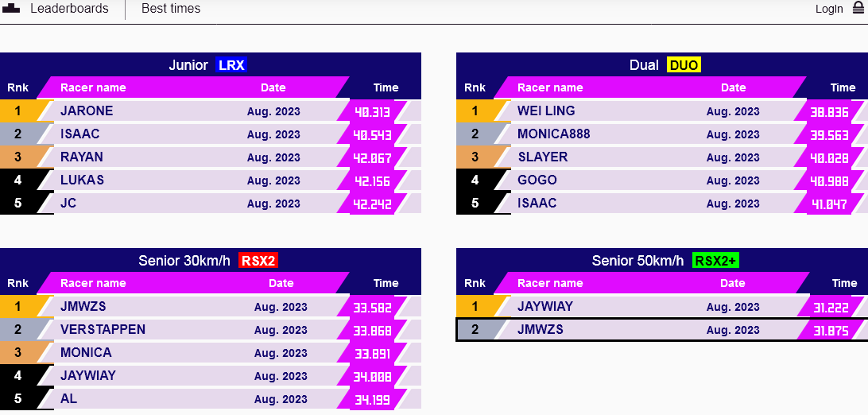The height and width of the screenshot is (415, 868).
Task: Select VERSTAPPEN in the Senior 30km/h table
Action: pyautogui.click(x=103, y=329)
